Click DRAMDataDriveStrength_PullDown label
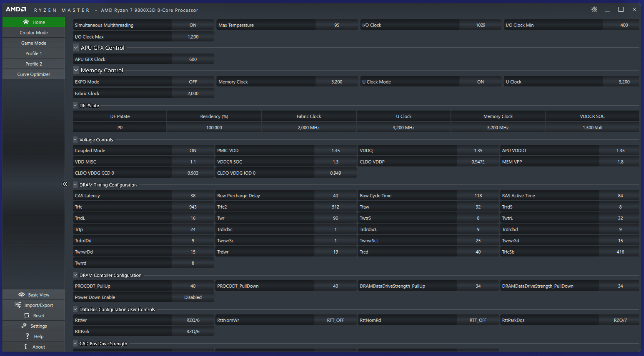 [538, 286]
